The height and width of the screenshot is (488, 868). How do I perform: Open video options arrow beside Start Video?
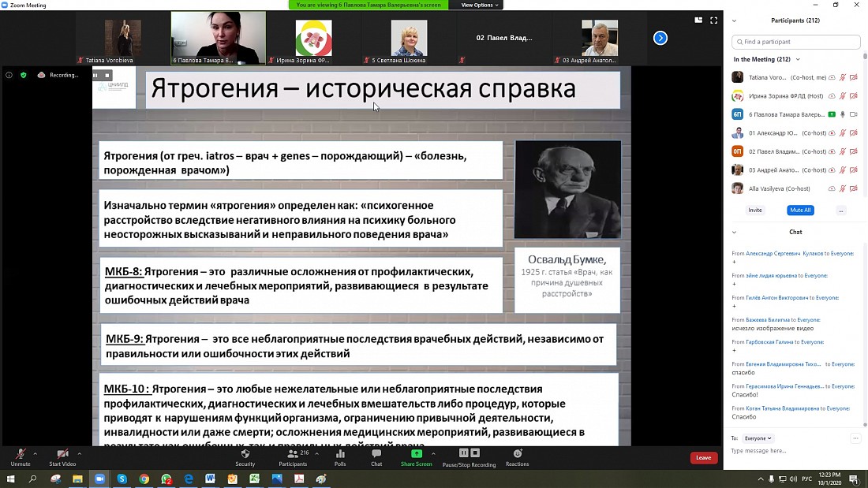79,453
